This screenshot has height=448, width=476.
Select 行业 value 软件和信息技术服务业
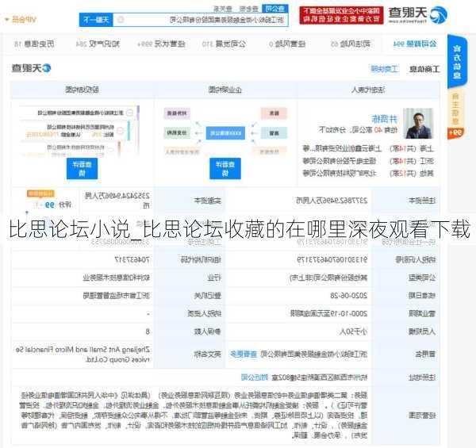coord(117,278)
